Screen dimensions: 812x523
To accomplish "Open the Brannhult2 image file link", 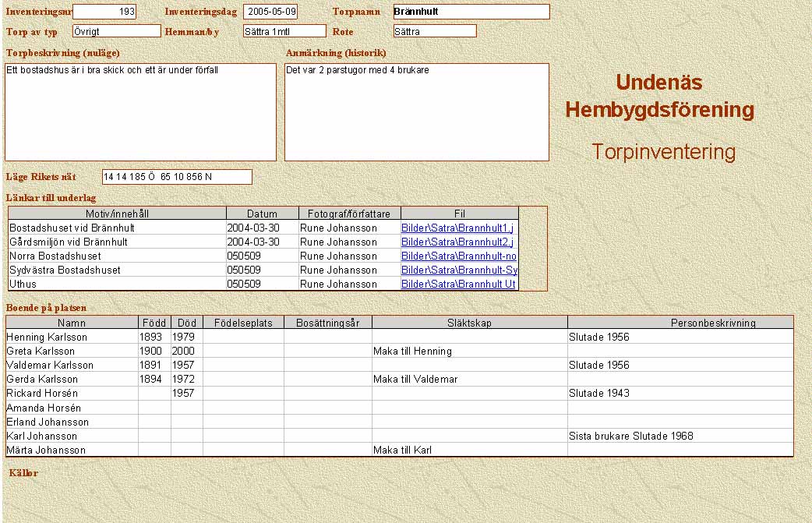I will 458,242.
